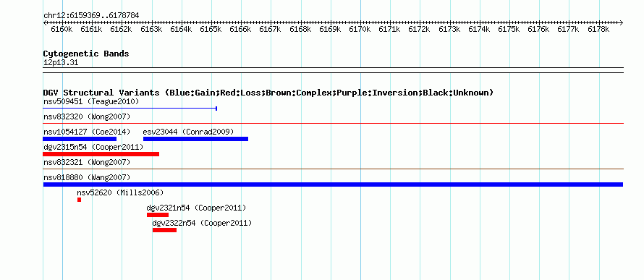Click the 6175k ruler position

point(509,29)
